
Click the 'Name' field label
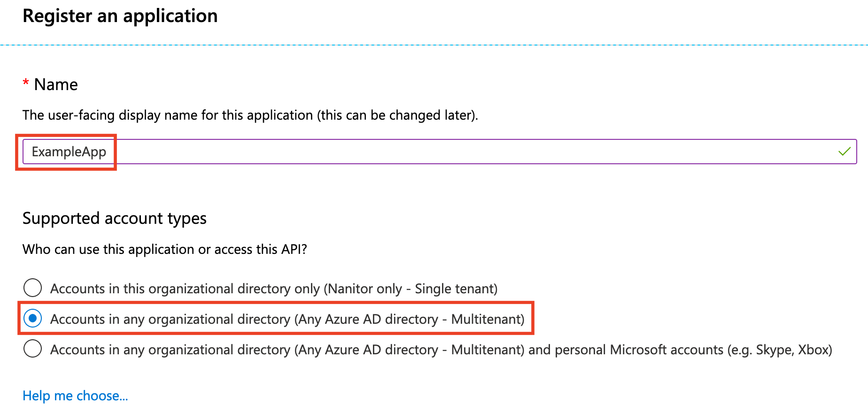coord(56,84)
